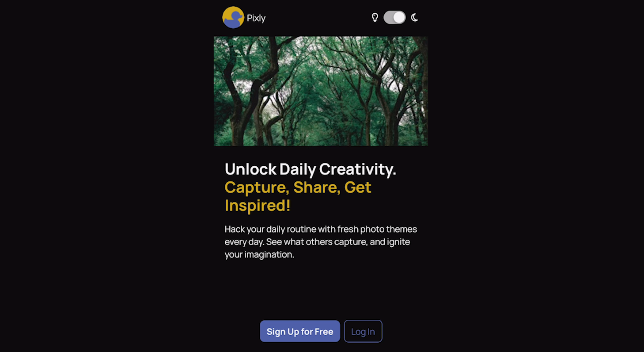Image resolution: width=644 pixels, height=352 pixels.
Task: Select the Sign Up for Free button
Action: tap(300, 331)
